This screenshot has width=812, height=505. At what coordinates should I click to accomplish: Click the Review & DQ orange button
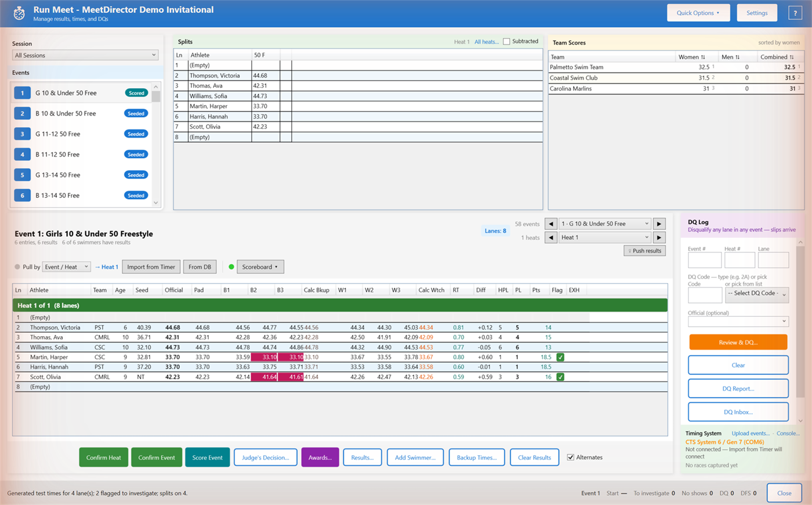click(738, 342)
